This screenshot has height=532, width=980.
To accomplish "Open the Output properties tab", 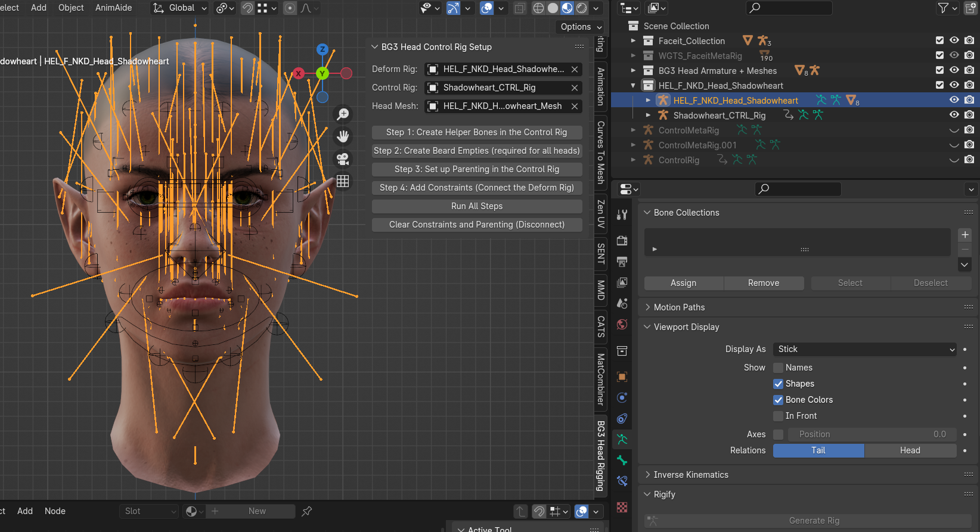I will [622, 262].
